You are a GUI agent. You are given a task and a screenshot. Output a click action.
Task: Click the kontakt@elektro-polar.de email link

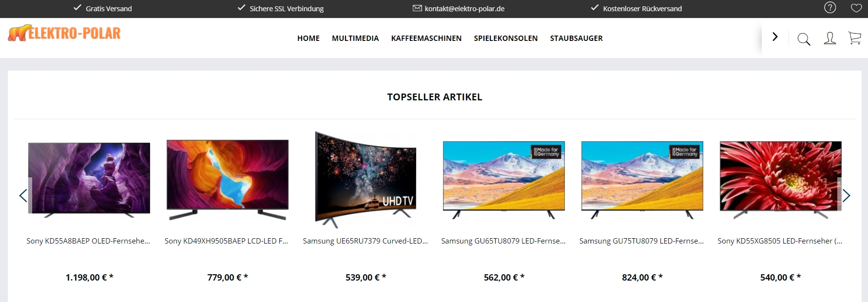pyautogui.click(x=464, y=9)
